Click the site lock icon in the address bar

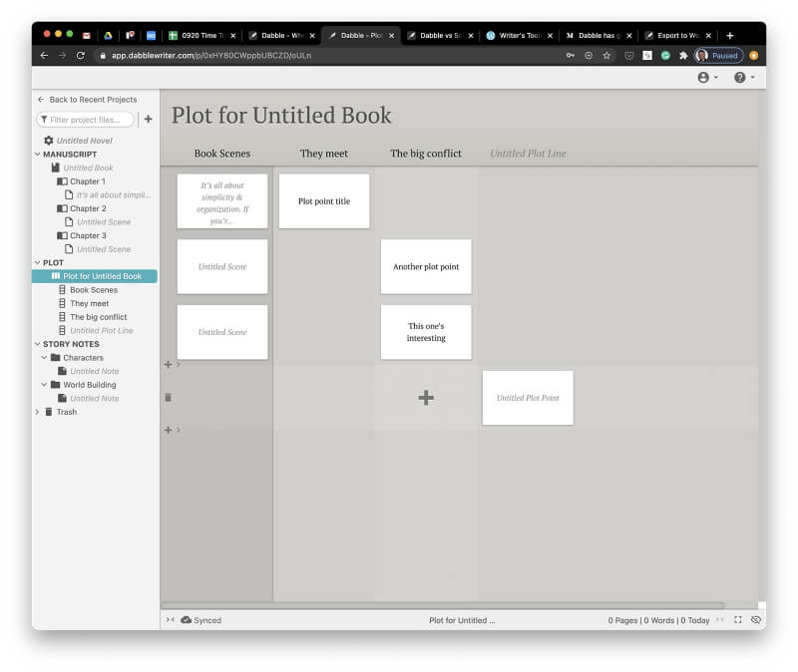pos(103,56)
